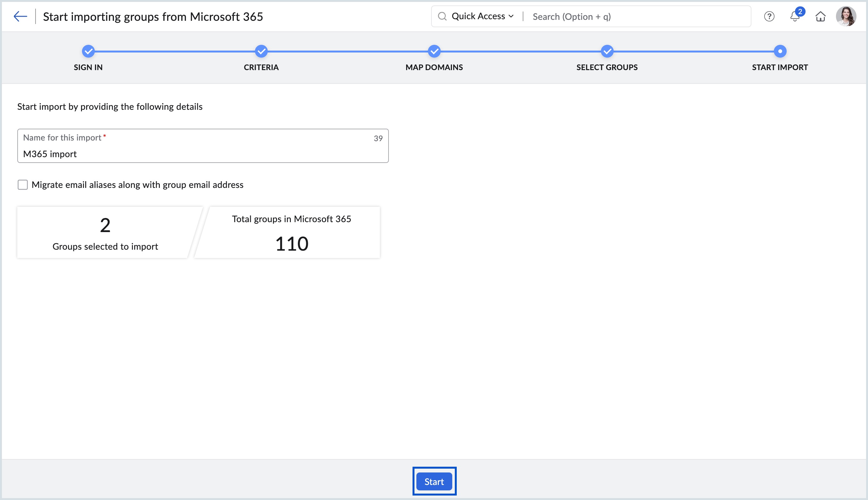Enable migrate email aliases checkbox
The width and height of the screenshot is (868, 500).
(22, 185)
